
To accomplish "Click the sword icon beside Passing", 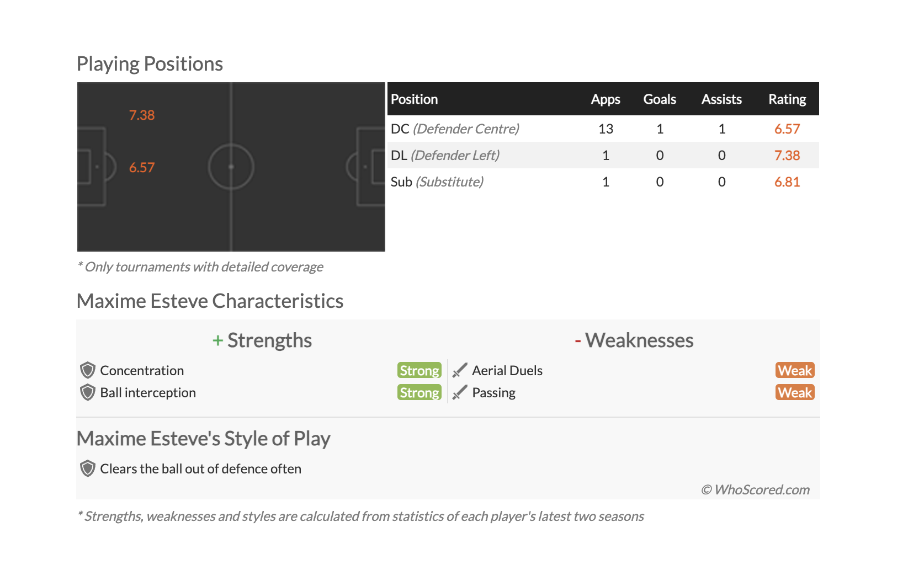I will point(460,392).
